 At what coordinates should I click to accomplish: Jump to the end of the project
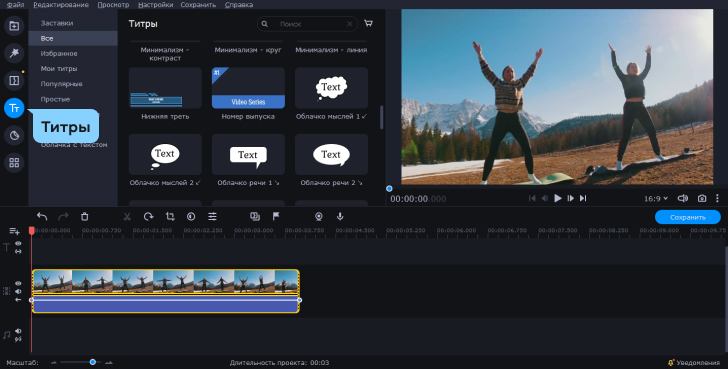[583, 198]
